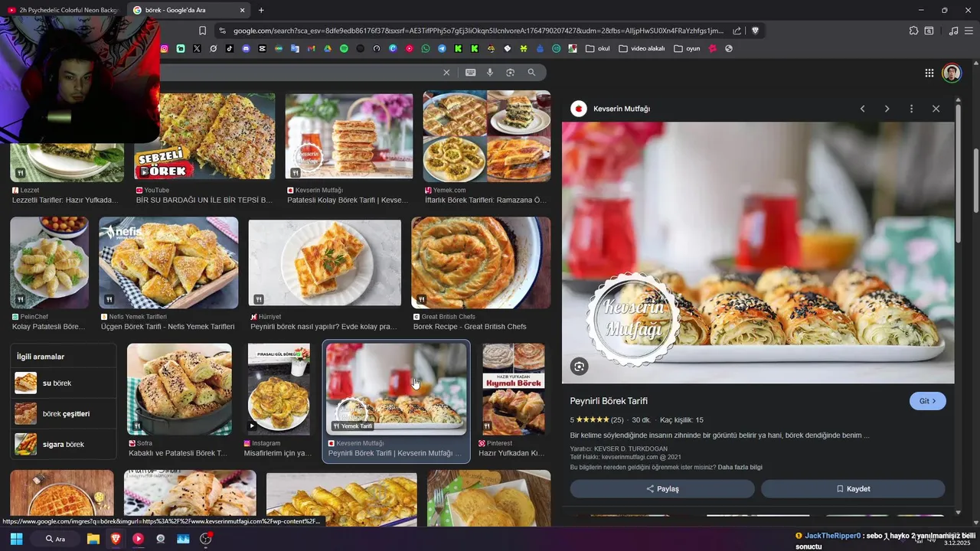Screen dimensions: 980x551
Task: Open Great British Chefs borek thumbnail
Action: click(x=481, y=262)
